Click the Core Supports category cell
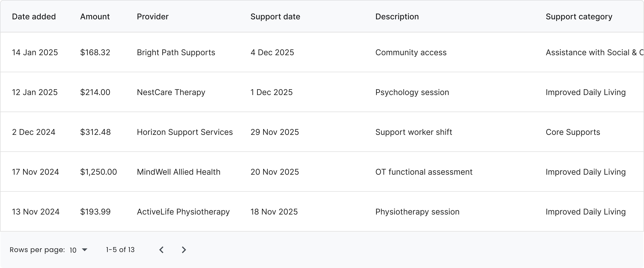The width and height of the screenshot is (644, 268). [x=573, y=132]
